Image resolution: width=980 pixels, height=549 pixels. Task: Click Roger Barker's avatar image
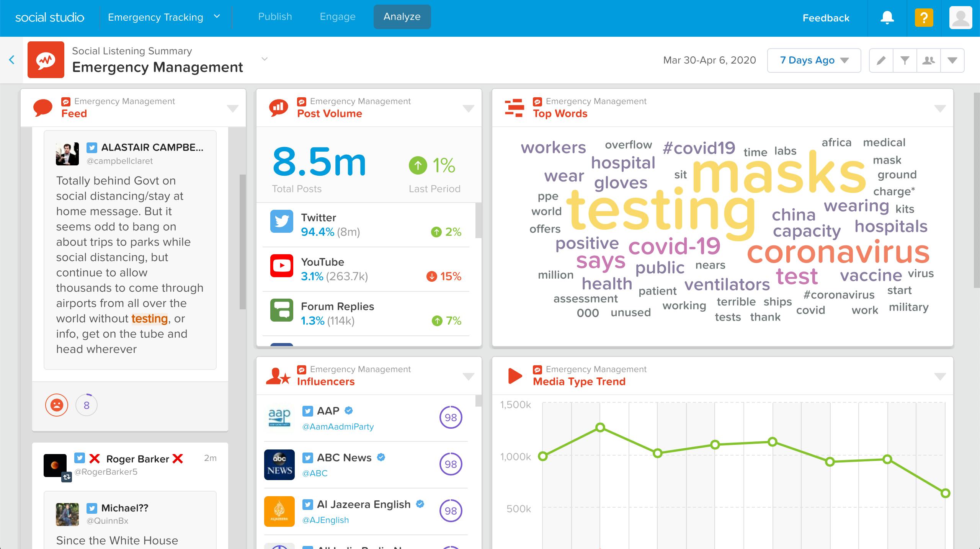pos(55,466)
